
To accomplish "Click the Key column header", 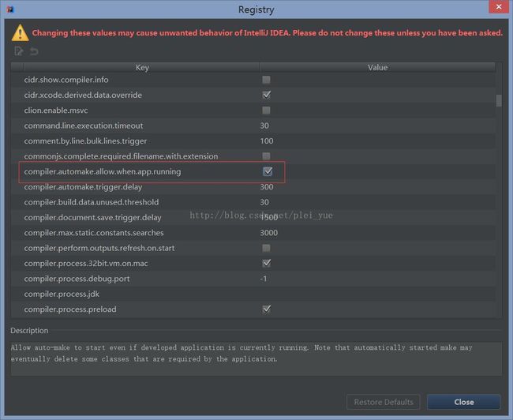I will pyautogui.click(x=142, y=67).
